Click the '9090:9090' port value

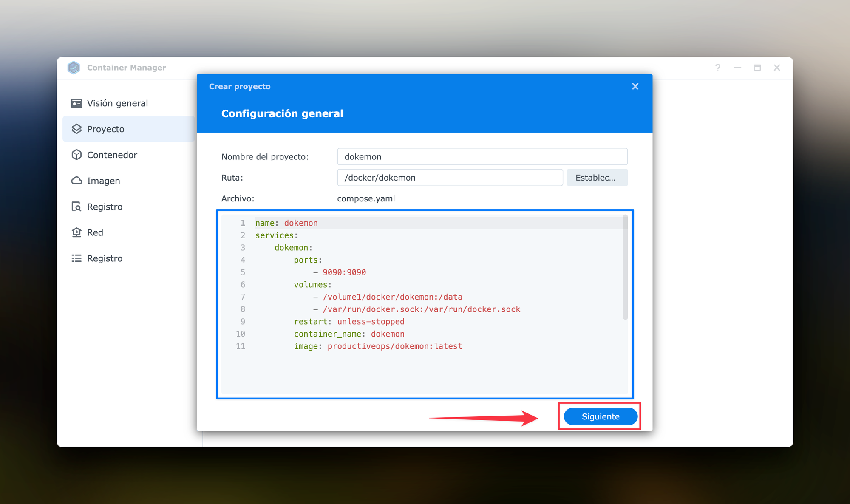pos(344,272)
